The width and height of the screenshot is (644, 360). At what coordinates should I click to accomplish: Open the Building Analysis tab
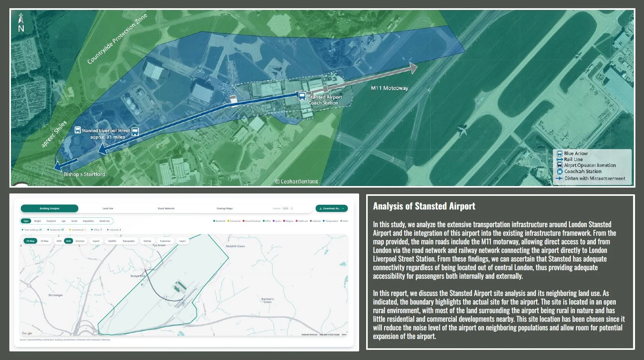(50, 208)
